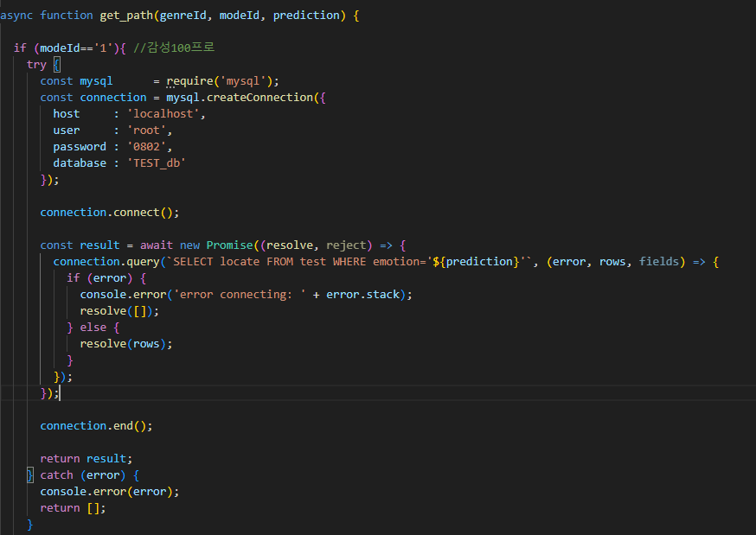Click the reject parameter
The width and height of the screenshot is (756, 535).
[346, 245]
